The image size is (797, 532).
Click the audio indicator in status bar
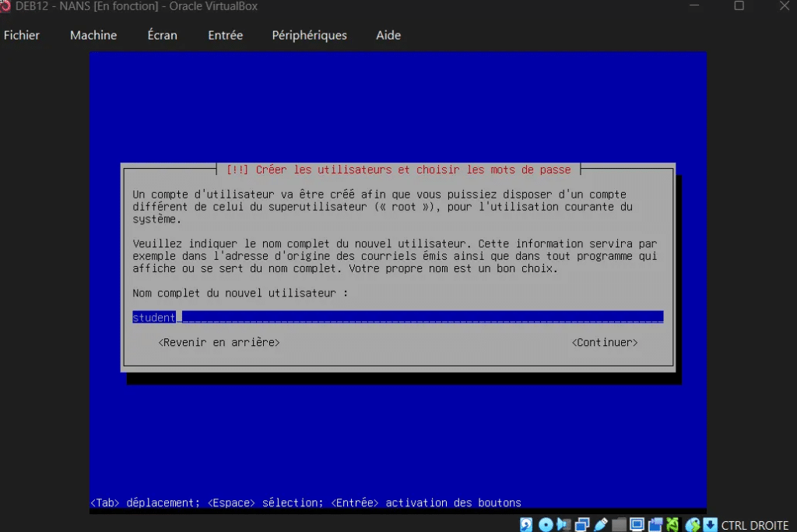click(x=564, y=525)
